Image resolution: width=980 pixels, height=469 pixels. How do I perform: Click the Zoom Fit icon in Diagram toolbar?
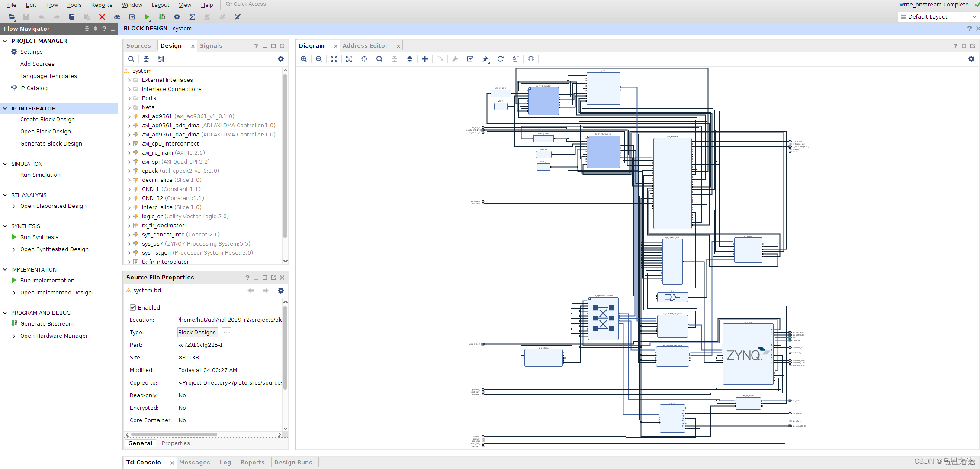[x=334, y=59]
